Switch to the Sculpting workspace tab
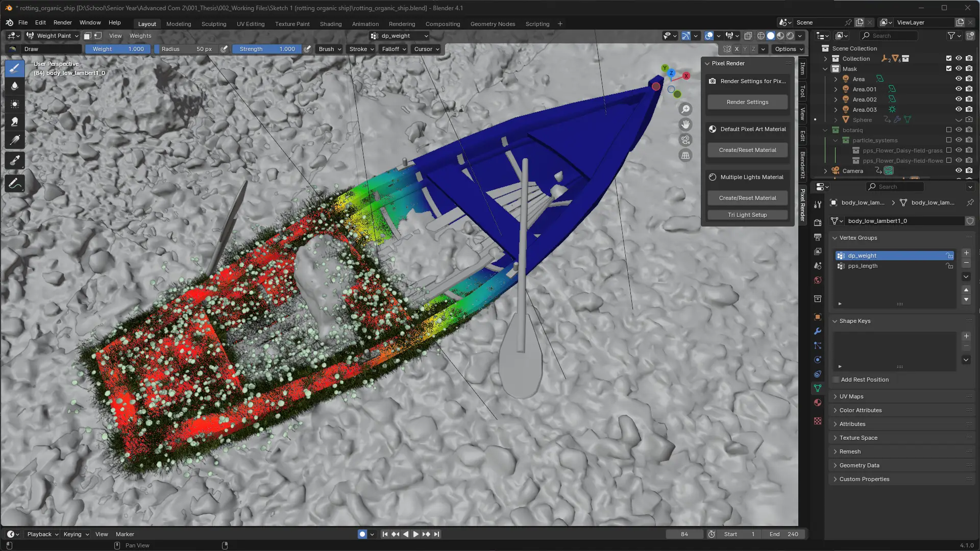Image resolution: width=980 pixels, height=551 pixels. coord(213,24)
